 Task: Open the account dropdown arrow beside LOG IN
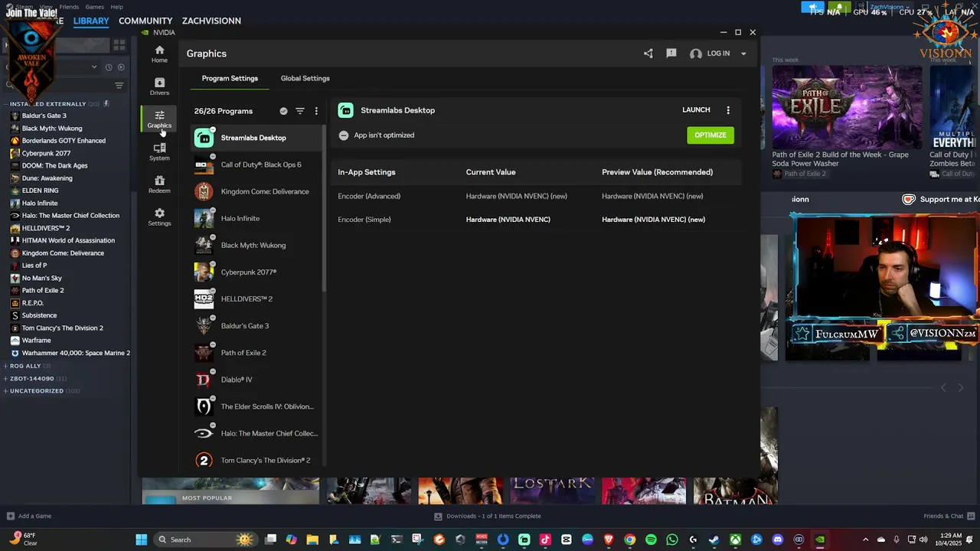click(x=743, y=54)
